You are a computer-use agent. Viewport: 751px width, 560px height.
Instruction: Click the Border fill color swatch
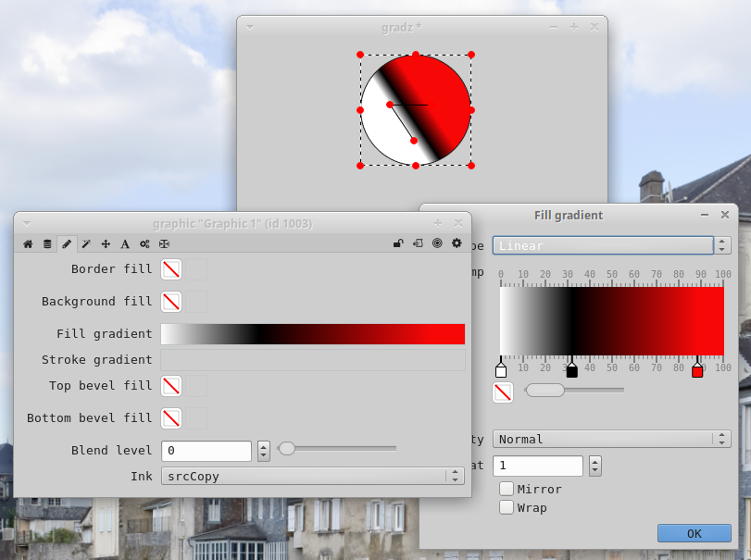171,269
